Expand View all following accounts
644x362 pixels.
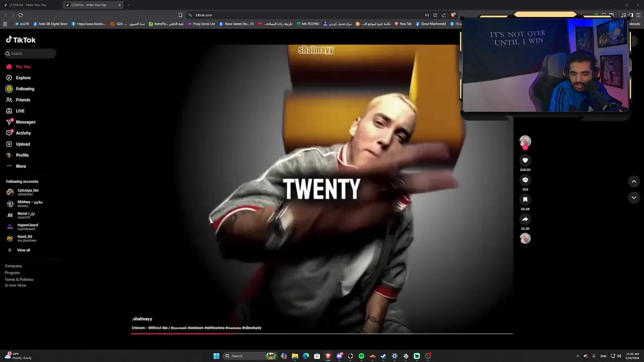click(19, 250)
